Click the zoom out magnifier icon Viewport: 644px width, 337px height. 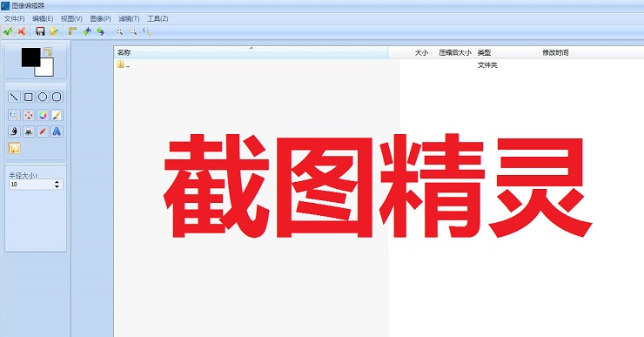coord(133,31)
